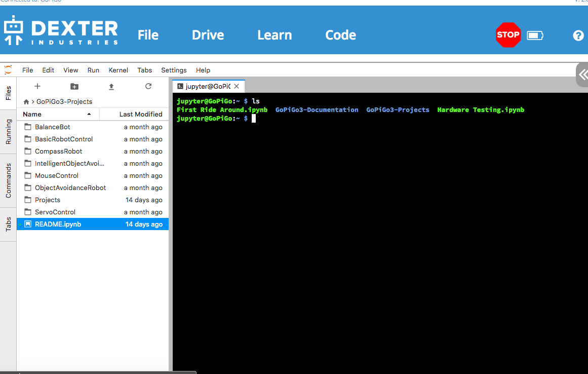Click the terminal icon in tab
This screenshot has width=588, height=374.
(x=180, y=86)
